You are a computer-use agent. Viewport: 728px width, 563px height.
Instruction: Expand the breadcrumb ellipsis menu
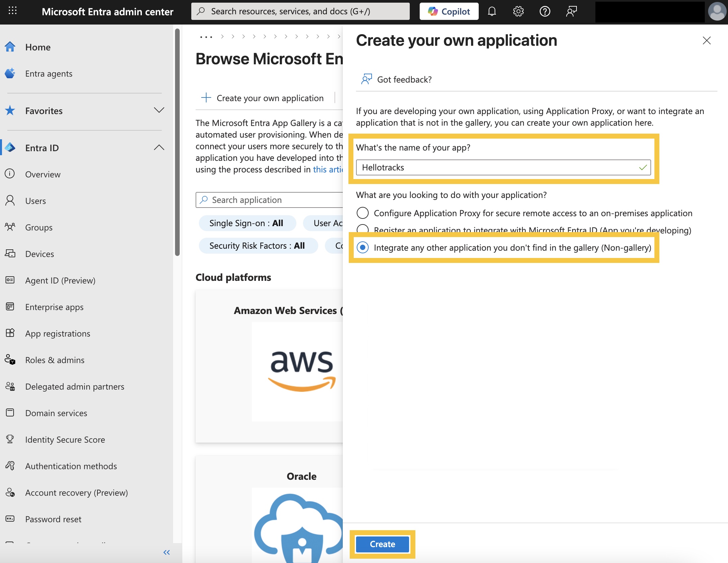coord(206,37)
